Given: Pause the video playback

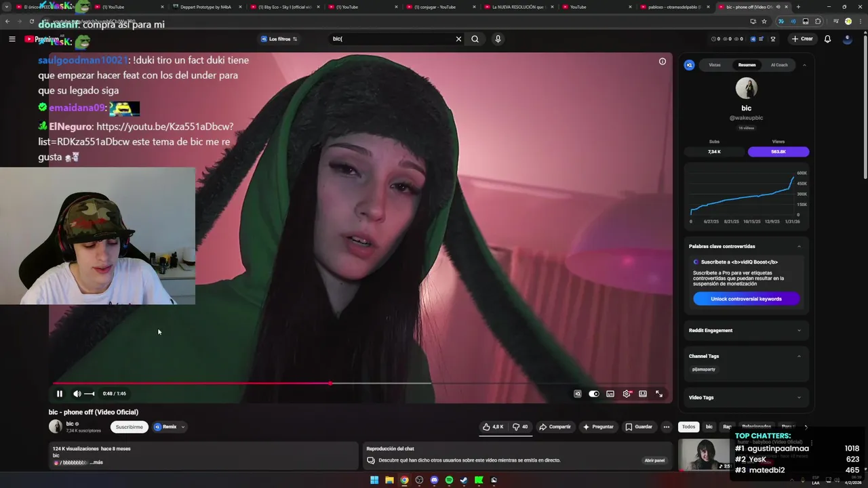Looking at the screenshot, I should [x=60, y=394].
